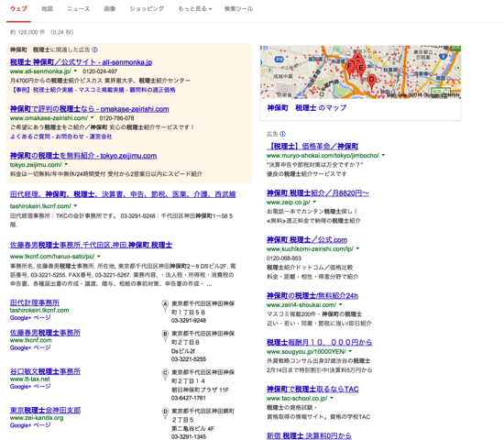Open 神保町 税理士 のマップ link
The image size is (504, 440).
[307, 108]
